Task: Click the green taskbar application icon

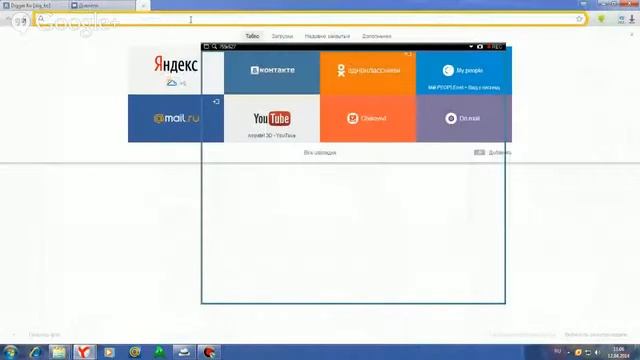Action: [x=160, y=352]
